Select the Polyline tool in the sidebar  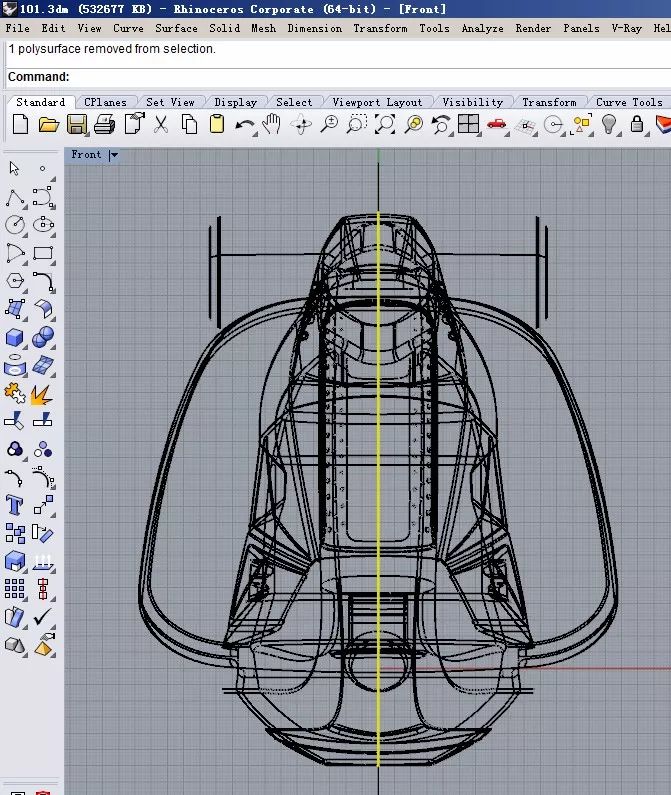coord(15,198)
